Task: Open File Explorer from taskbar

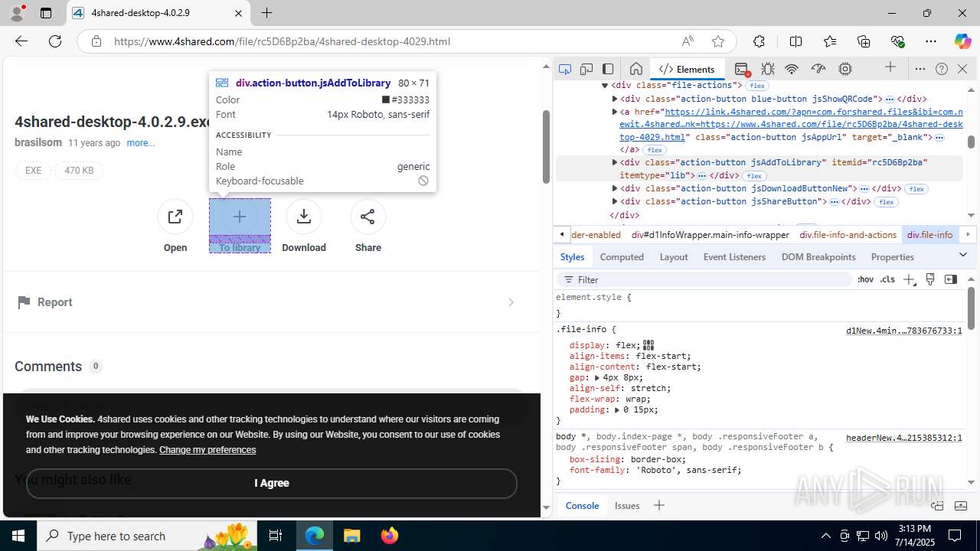Action: (x=351, y=536)
